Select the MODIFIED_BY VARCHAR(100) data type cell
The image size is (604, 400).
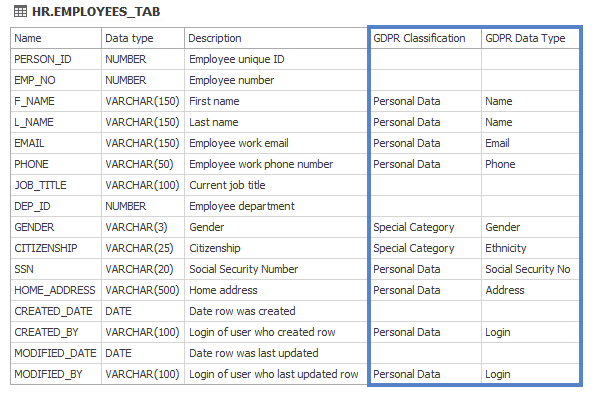click(x=142, y=374)
